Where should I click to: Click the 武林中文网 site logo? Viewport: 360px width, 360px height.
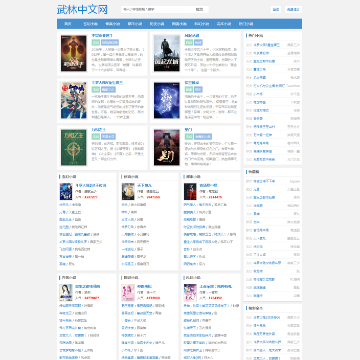[82, 9]
